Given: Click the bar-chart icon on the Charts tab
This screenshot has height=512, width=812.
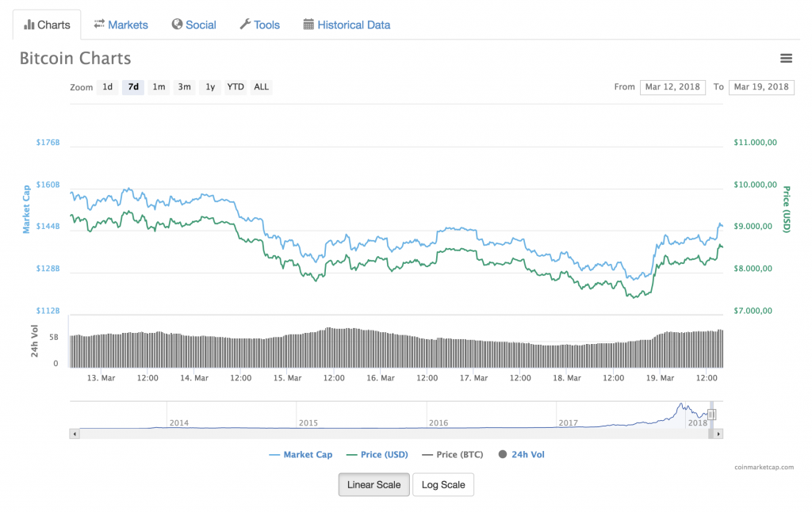Looking at the screenshot, I should (x=30, y=25).
